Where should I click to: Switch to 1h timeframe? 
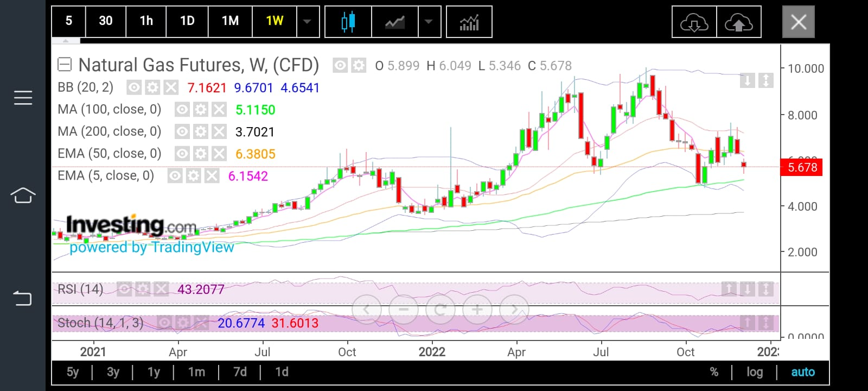[x=146, y=21]
